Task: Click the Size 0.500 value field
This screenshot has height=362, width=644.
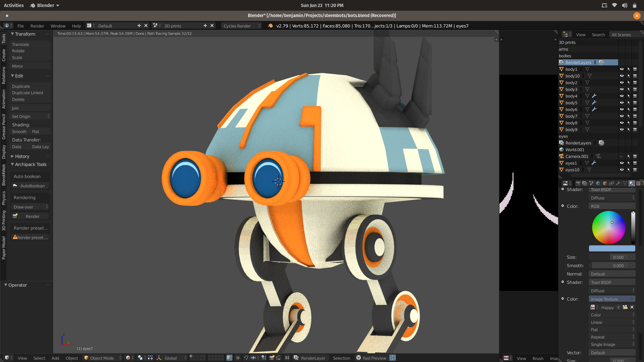Action: click(x=612, y=257)
